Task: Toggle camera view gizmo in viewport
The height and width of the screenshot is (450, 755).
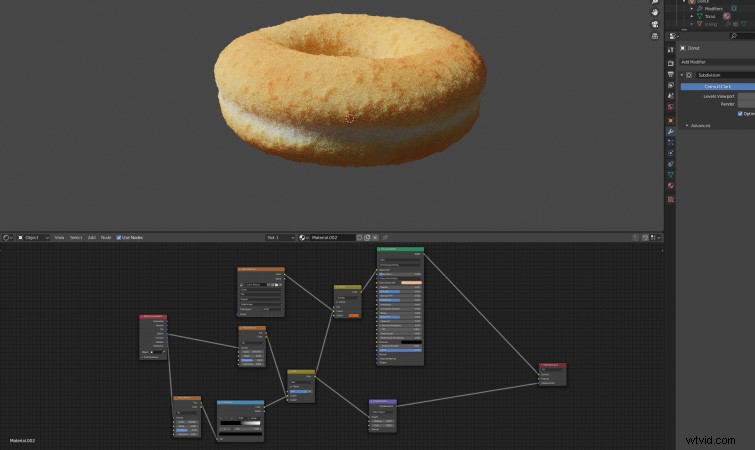Action: point(655,24)
